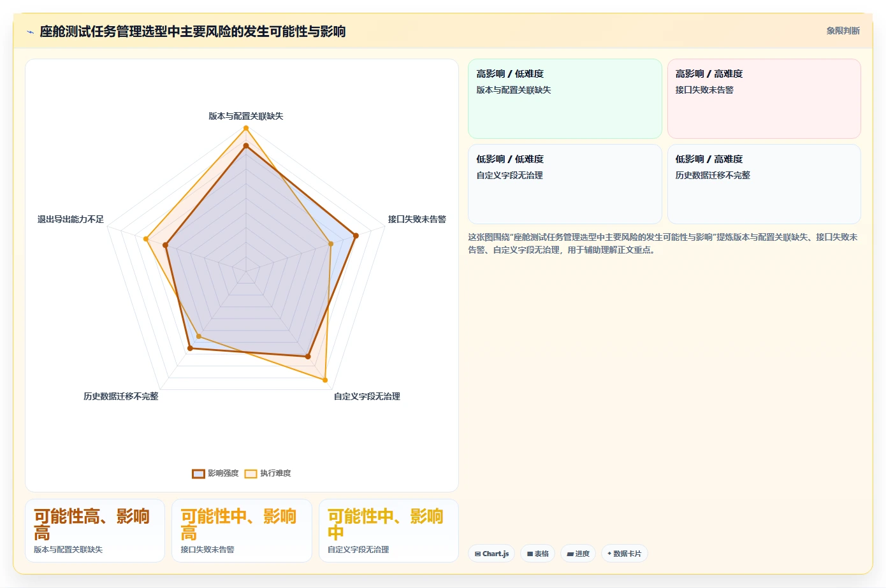Click the brown data point on 接口失败未告警 axis
The image size is (886, 588).
pyautogui.click(x=356, y=236)
